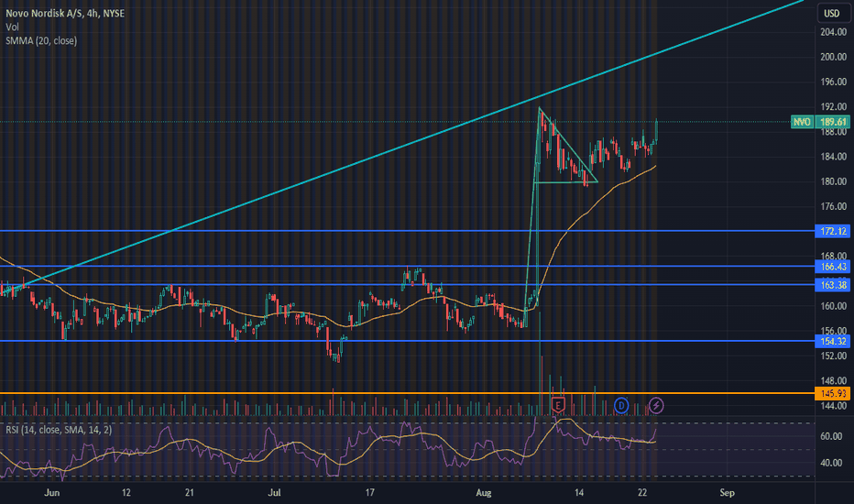Click the Novo Nordisk A/S symbol title
This screenshot has height=504, width=854.
65,13
